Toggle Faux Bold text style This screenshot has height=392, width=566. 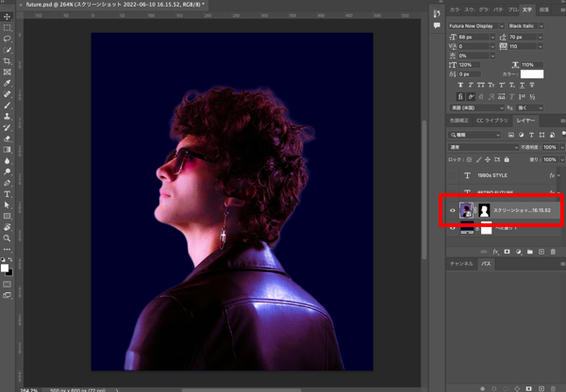coord(460,85)
